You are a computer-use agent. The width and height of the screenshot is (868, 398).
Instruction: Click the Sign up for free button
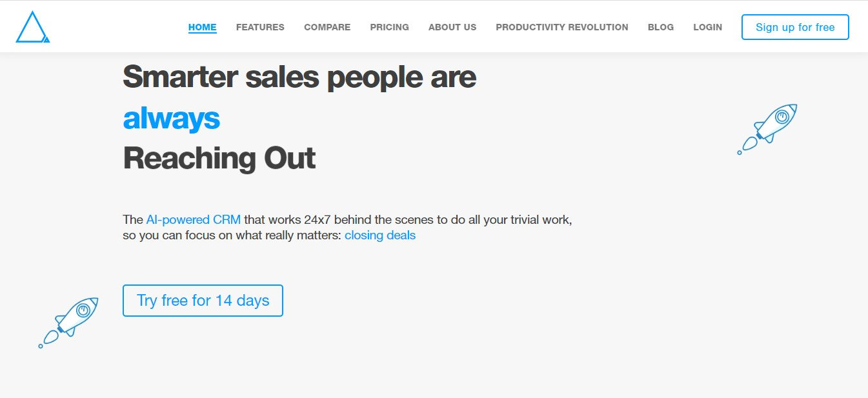pos(795,27)
